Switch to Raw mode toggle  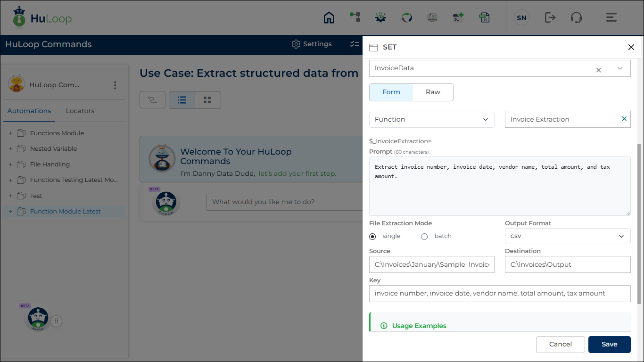[x=432, y=92]
